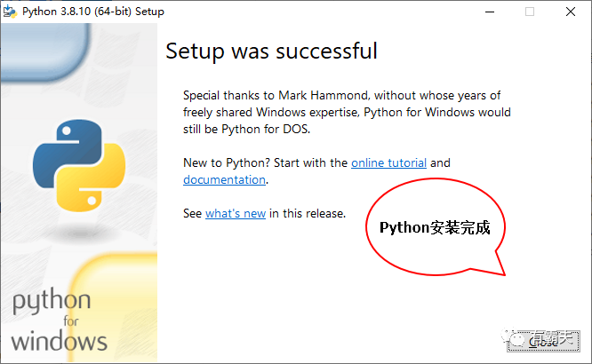Click the 'in this release' text

click(x=308, y=213)
